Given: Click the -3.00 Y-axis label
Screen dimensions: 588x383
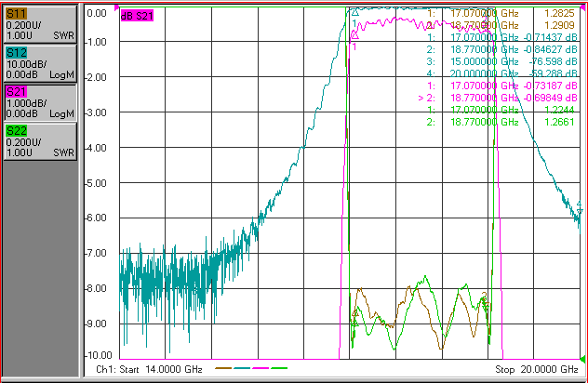Looking at the screenshot, I should tap(96, 112).
